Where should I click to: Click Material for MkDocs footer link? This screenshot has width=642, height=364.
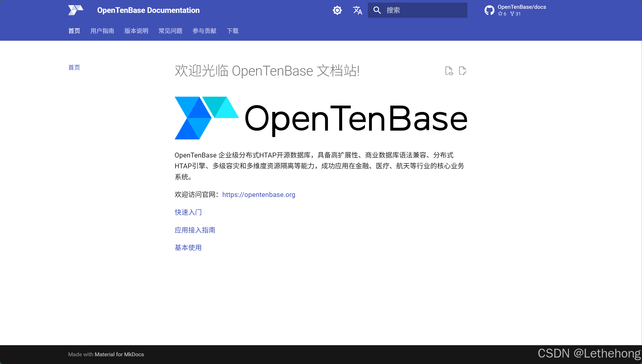[x=119, y=354]
